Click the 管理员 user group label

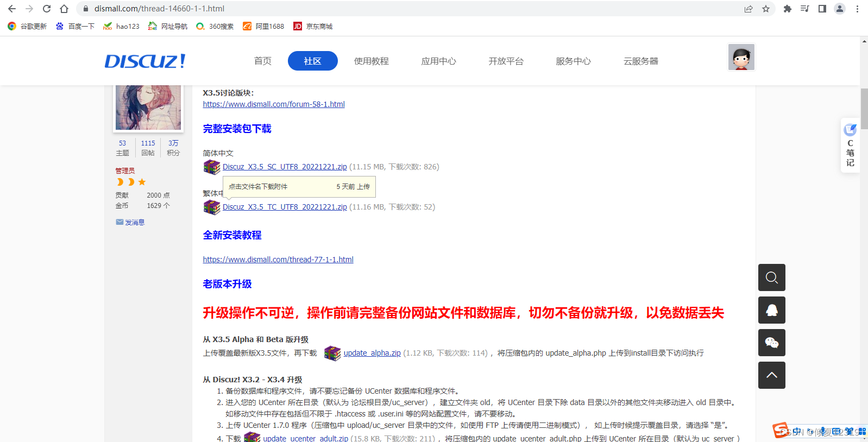point(125,171)
